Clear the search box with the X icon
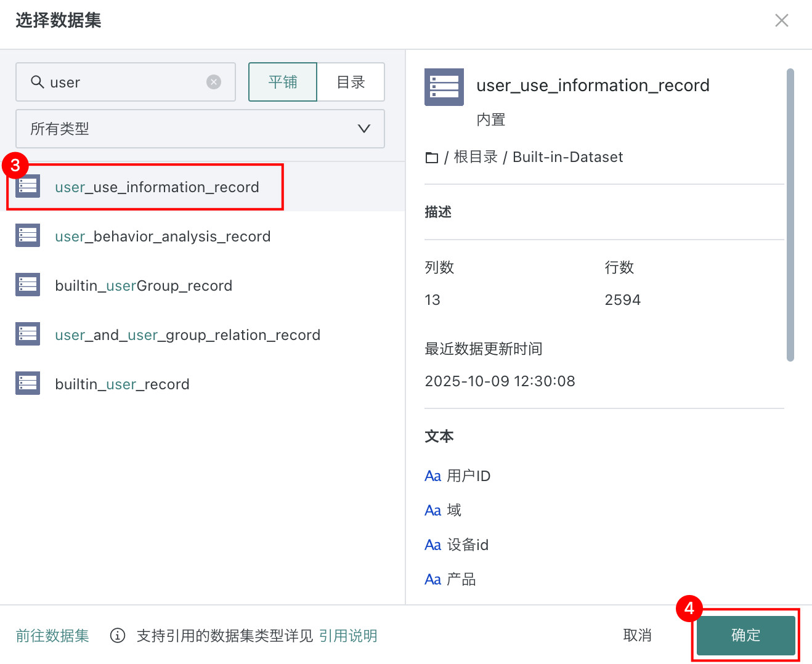This screenshot has width=812, height=664. (214, 82)
